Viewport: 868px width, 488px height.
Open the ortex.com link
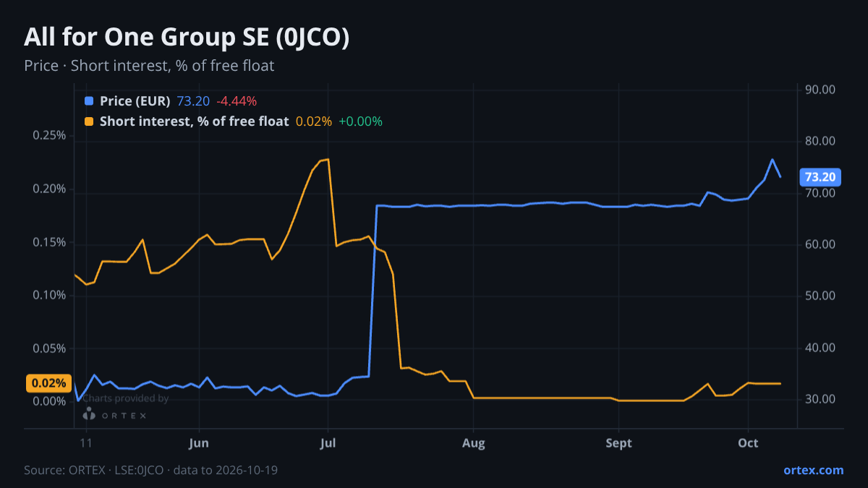click(813, 470)
